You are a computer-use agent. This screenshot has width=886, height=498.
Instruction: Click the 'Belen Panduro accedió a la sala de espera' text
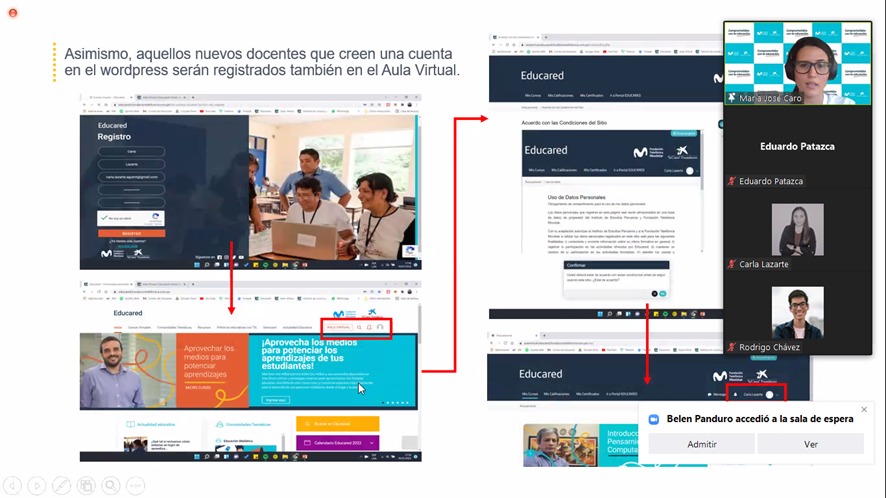(x=760, y=419)
